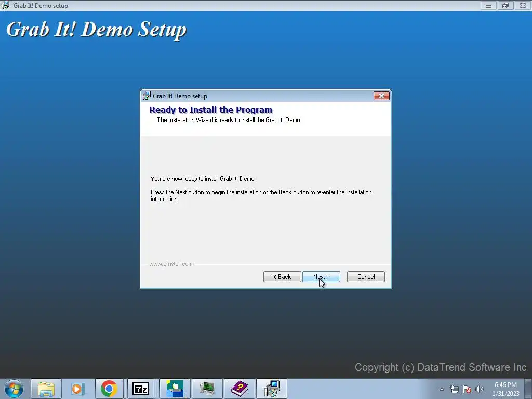The width and height of the screenshot is (532, 399).
Task: Restore down the main setup window
Action: coord(506,5)
